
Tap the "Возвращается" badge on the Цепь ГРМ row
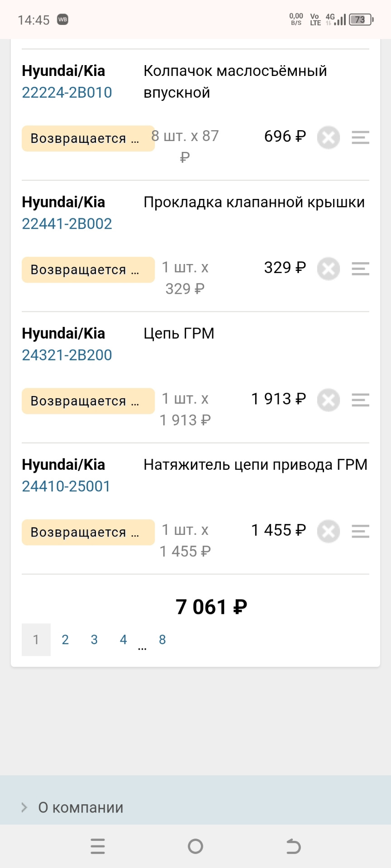tap(88, 401)
